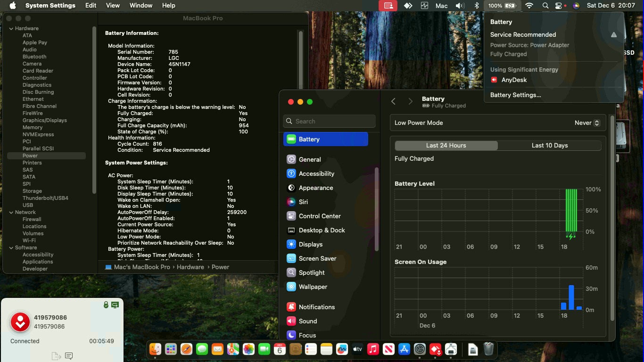
Task: Switch the graph to Last 10 Days
Action: (x=549, y=146)
